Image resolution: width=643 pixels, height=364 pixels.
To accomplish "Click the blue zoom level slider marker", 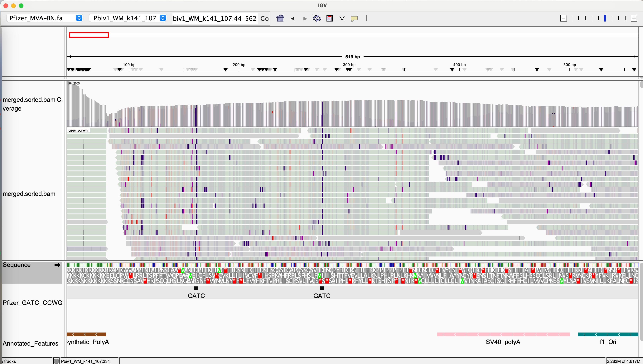I will [x=605, y=18].
